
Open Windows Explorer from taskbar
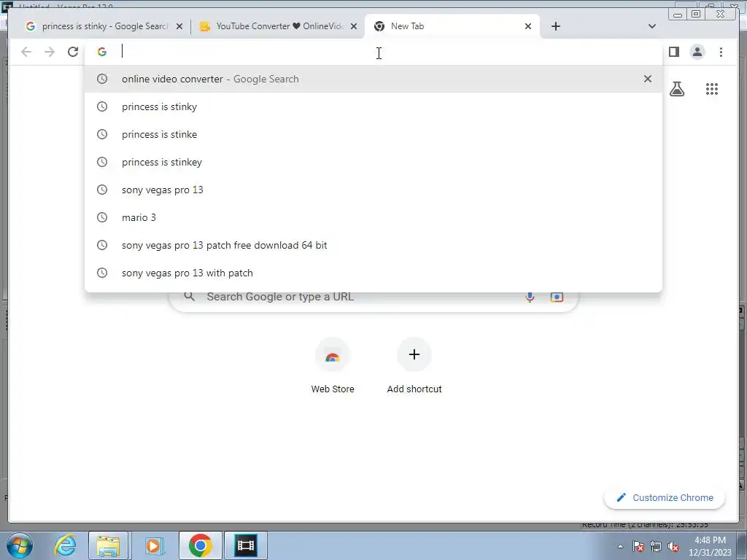coord(108,545)
